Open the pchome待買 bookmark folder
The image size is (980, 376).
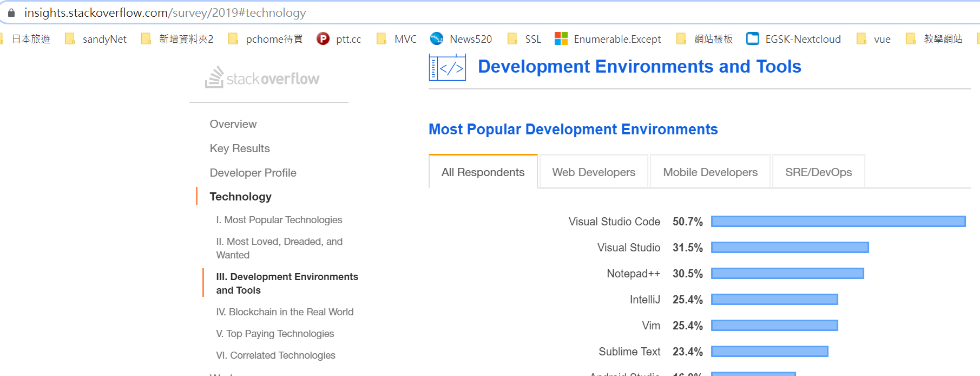point(265,39)
